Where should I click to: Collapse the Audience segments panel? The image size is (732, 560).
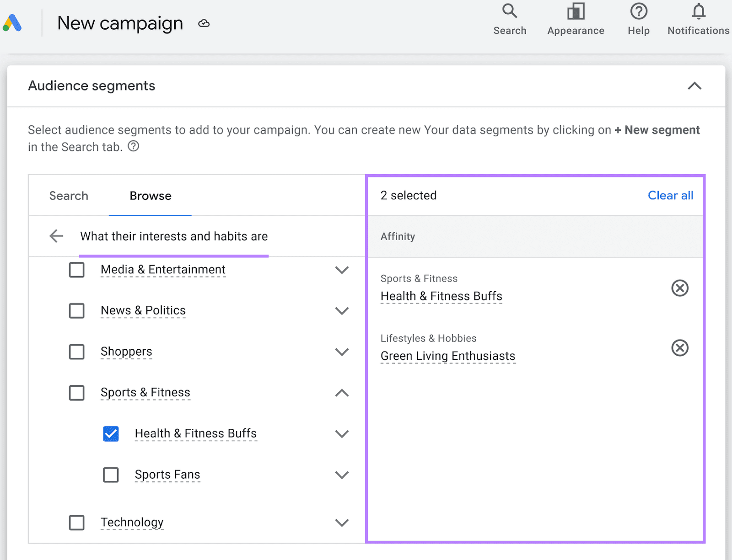(x=694, y=86)
